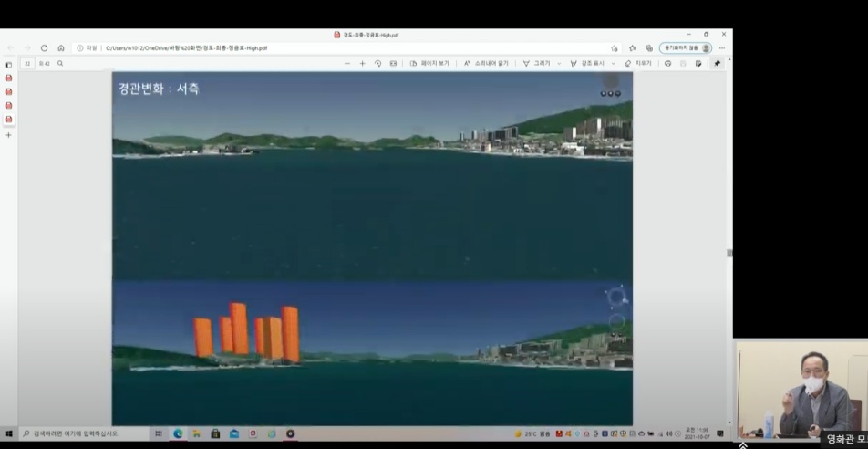This screenshot has width=868, height=449.
Task: Print the PDF document
Action: 668,64
